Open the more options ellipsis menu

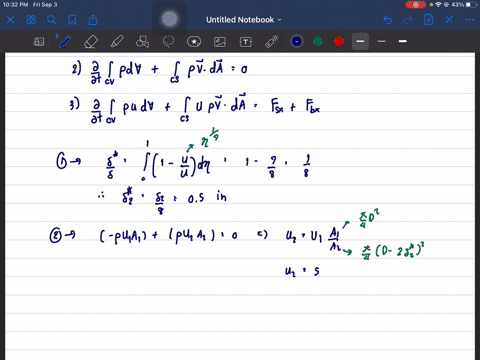coord(470,20)
